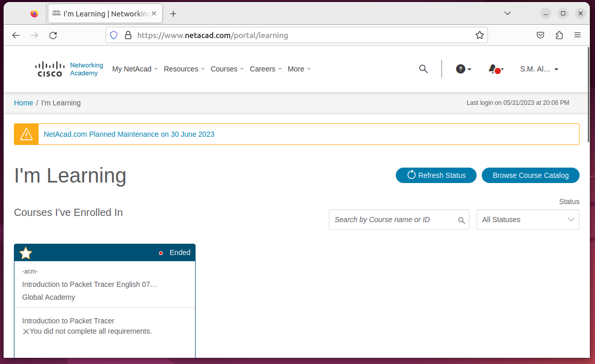The width and height of the screenshot is (595, 364).
Task: Open the list all tabs chevron
Action: pyautogui.click(x=507, y=13)
